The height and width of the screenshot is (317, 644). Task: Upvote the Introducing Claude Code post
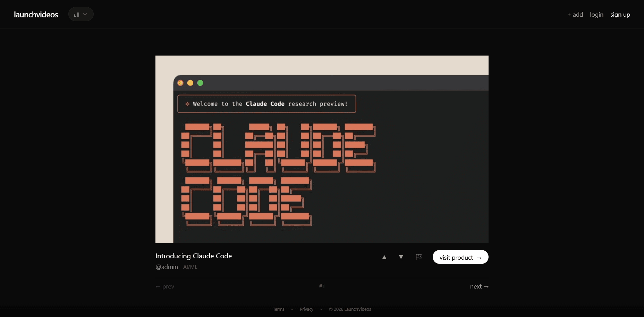pyautogui.click(x=384, y=257)
